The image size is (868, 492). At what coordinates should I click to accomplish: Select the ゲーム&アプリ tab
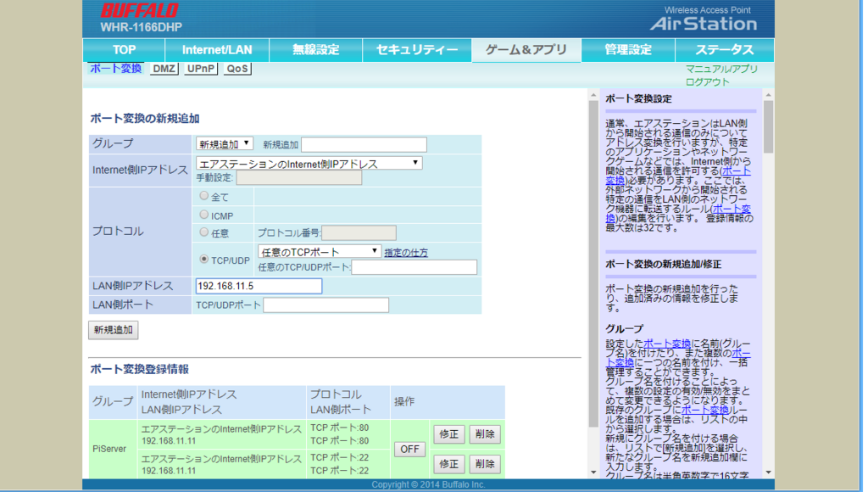point(526,50)
